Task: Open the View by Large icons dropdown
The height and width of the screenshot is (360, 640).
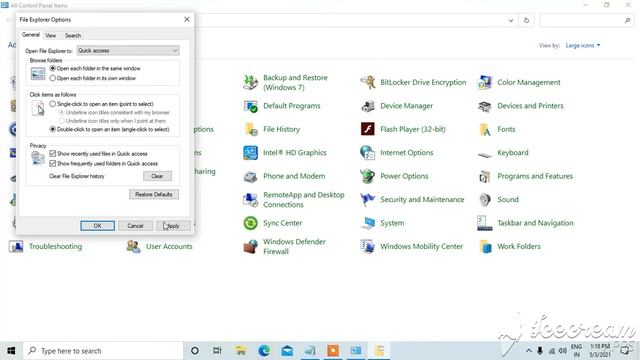Action: coord(582,45)
